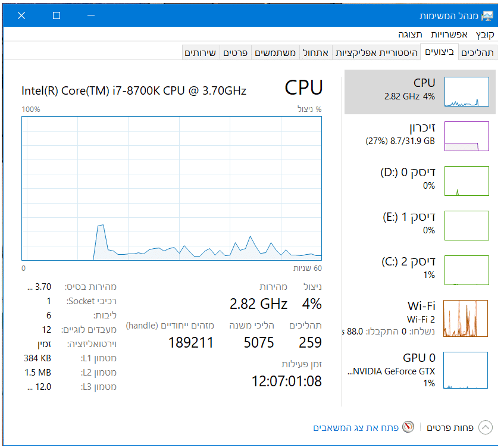Screen dimensions: 504x447
Task: Collapse view with Fewer details chevron icon
Action: [486, 427]
